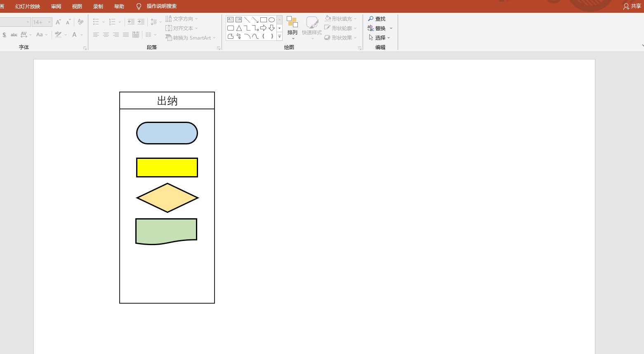Image resolution: width=644 pixels, height=354 pixels.
Task: Open the Review tab
Action: [x=56, y=6]
